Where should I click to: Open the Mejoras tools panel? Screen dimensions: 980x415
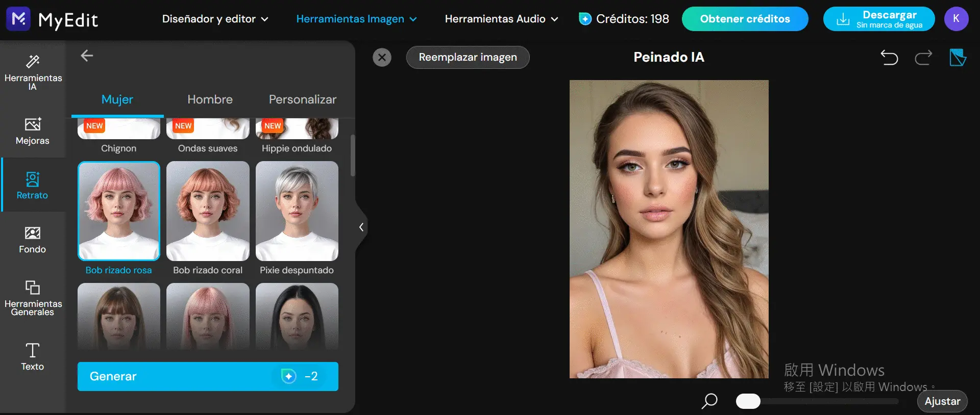pyautogui.click(x=33, y=132)
